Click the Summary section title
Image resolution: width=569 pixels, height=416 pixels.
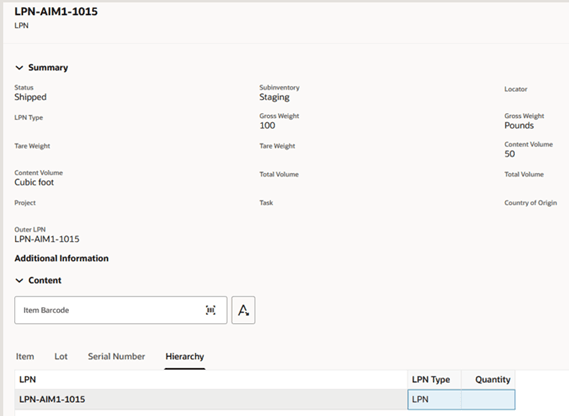click(x=48, y=68)
